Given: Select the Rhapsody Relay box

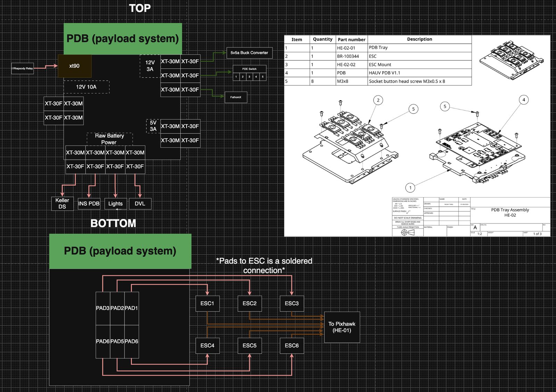Looking at the screenshot, I should click(x=23, y=68).
